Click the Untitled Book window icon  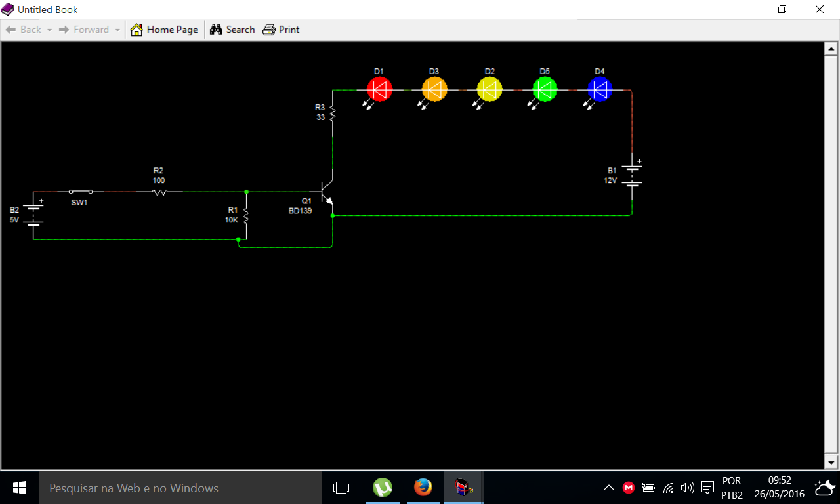click(8, 9)
